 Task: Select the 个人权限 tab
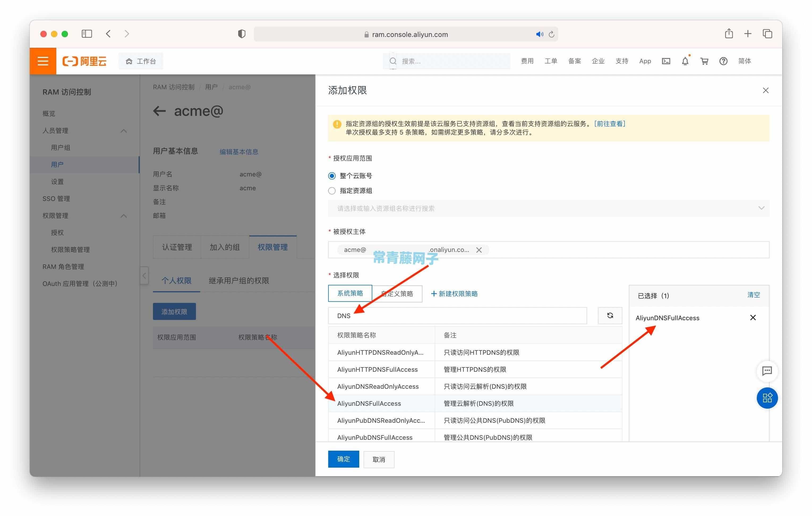[x=176, y=281]
